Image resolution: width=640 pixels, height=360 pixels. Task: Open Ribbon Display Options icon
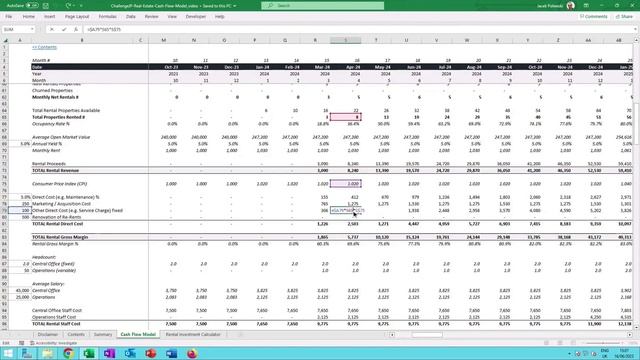[x=586, y=6]
